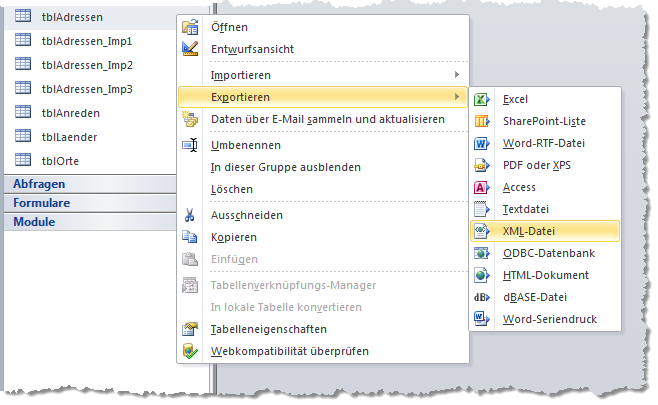This screenshot has width=658, height=405.
Task: Open the Importieren menu entry
Action: [x=323, y=75]
